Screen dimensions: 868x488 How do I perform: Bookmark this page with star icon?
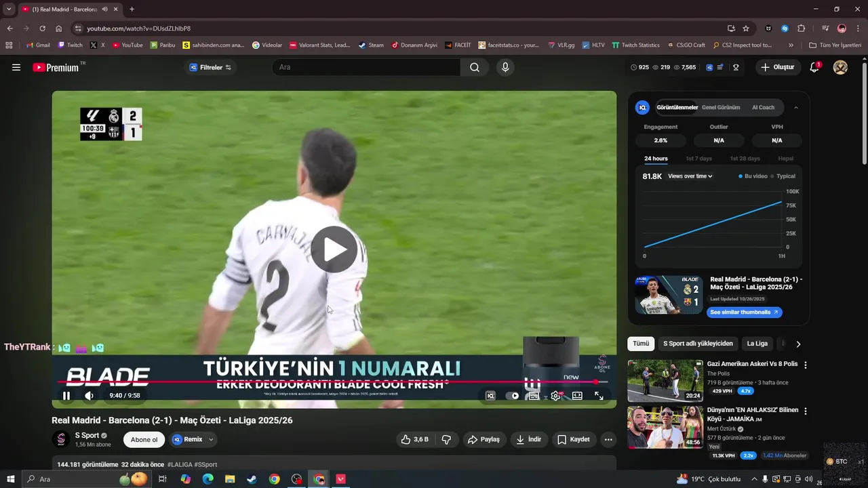746,28
